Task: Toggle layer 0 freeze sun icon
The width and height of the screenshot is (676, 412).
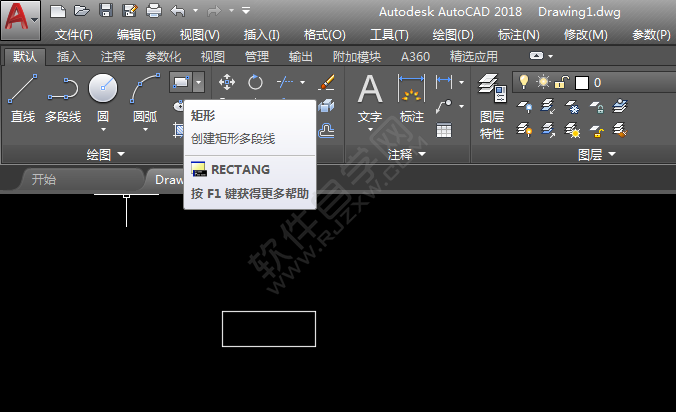Action: click(x=543, y=82)
